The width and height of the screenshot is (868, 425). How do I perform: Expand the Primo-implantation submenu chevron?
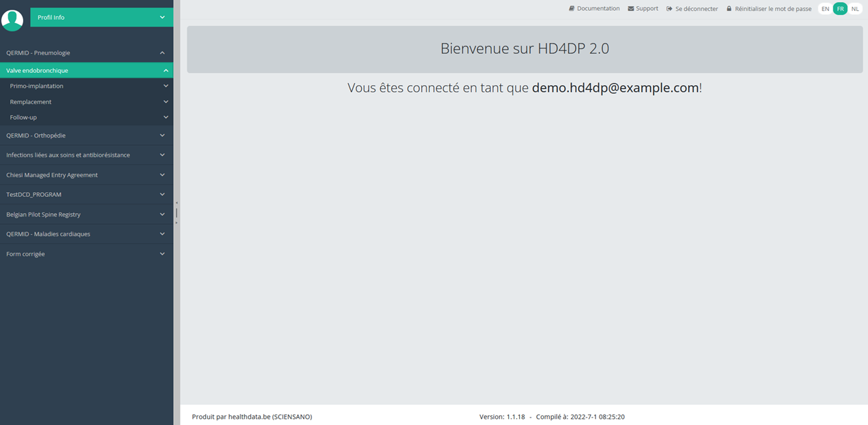pyautogui.click(x=166, y=86)
